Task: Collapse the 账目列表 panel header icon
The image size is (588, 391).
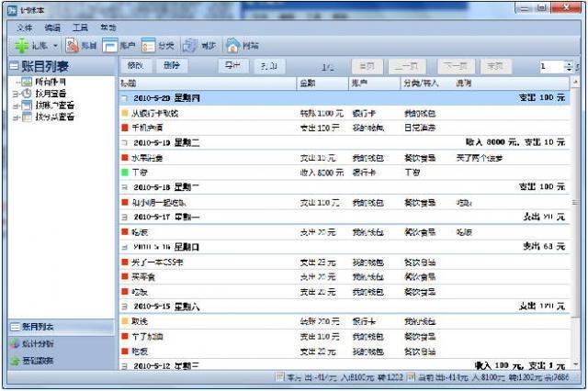Action: (x=14, y=66)
